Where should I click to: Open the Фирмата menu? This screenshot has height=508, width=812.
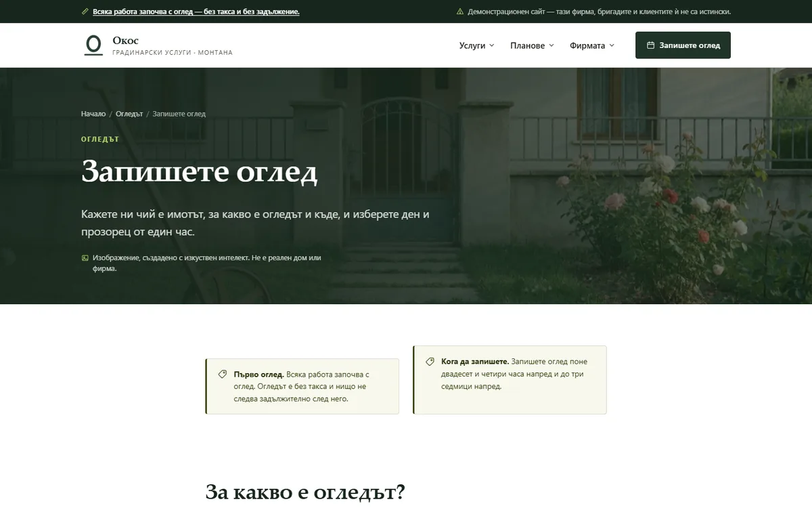(x=592, y=45)
